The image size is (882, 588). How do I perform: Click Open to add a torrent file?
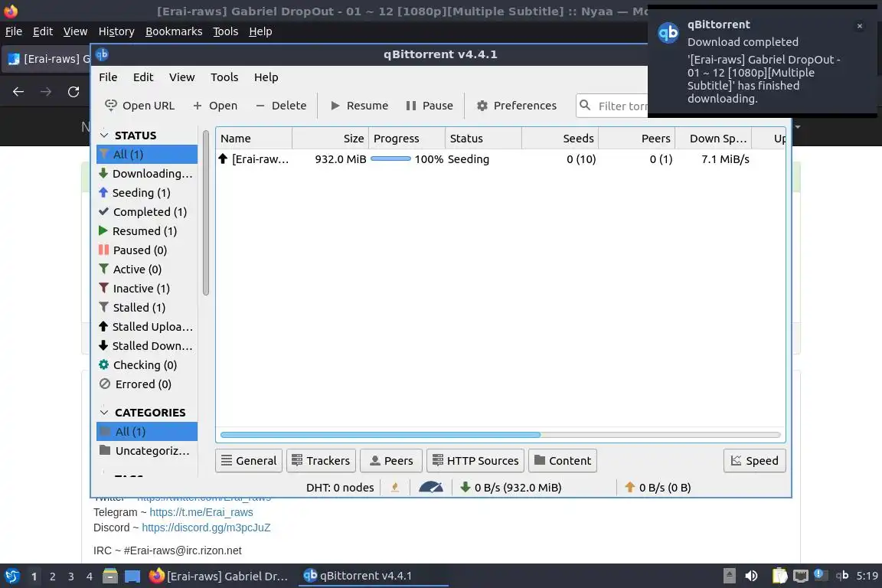[x=215, y=105]
